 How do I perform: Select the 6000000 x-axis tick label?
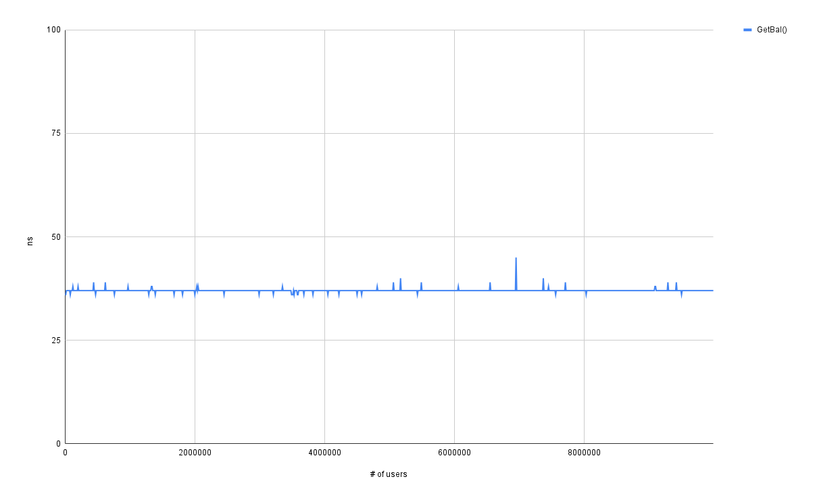pos(454,453)
